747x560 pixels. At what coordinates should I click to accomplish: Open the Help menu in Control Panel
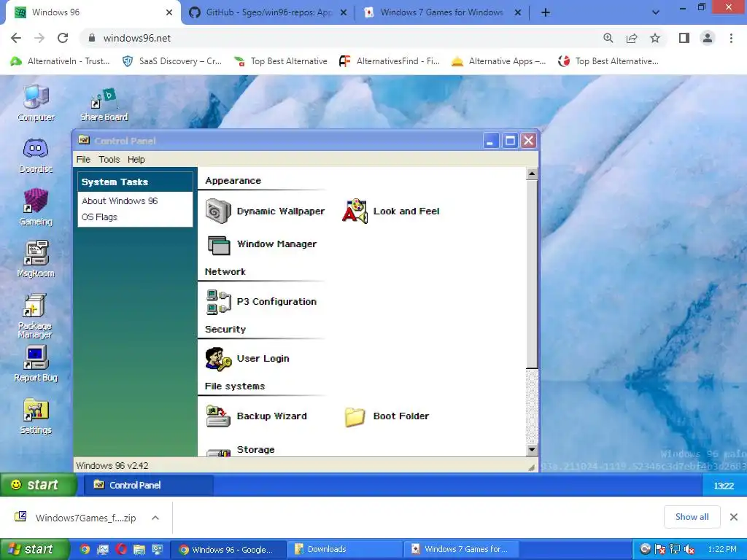click(x=136, y=160)
